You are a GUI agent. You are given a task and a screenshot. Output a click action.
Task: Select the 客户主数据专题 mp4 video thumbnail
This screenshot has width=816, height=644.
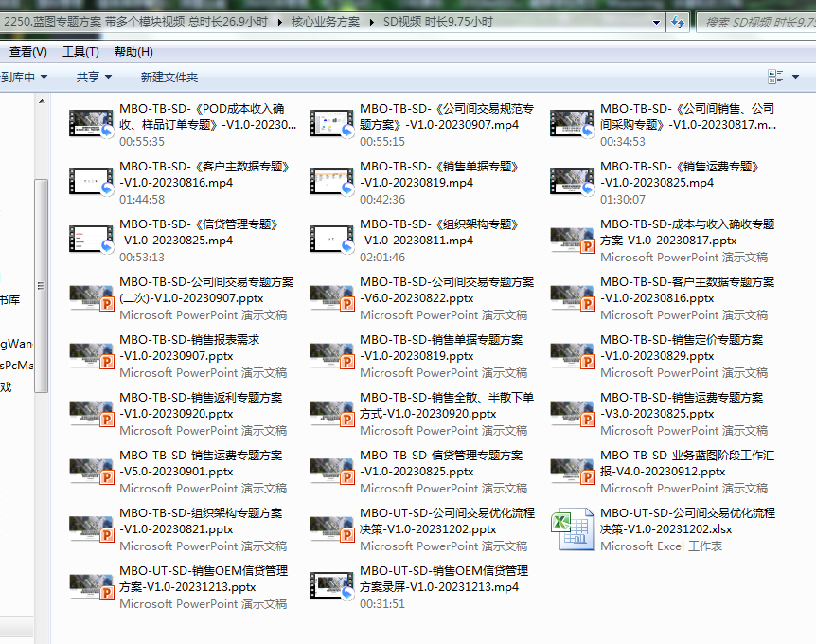coord(92,182)
